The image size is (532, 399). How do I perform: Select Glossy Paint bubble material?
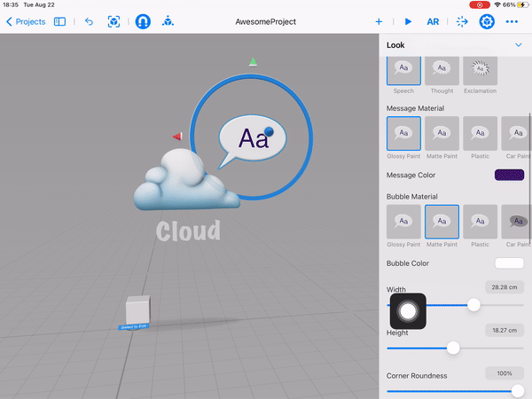click(x=403, y=222)
